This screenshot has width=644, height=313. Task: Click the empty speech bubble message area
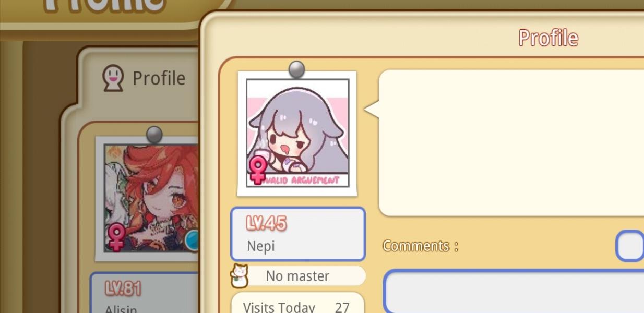511,142
